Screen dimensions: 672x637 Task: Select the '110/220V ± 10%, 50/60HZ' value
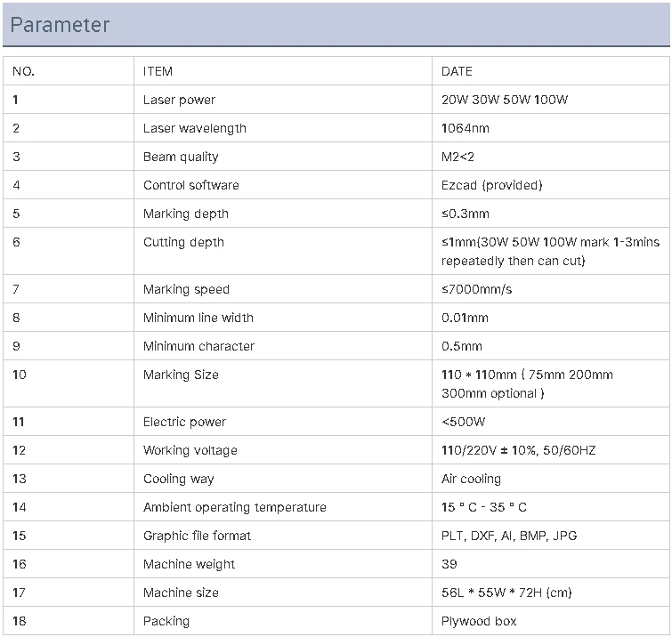coord(519,450)
